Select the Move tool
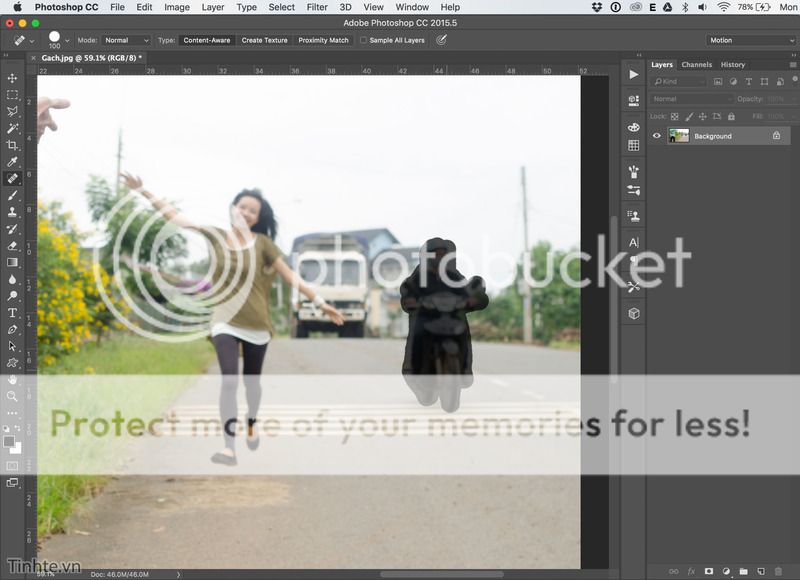The height and width of the screenshot is (580, 800). tap(12, 78)
